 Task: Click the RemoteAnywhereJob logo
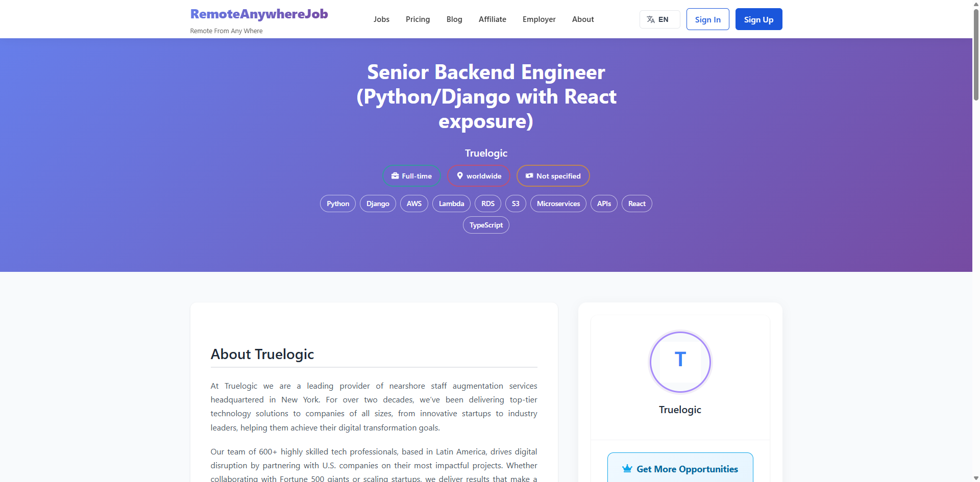259,14
